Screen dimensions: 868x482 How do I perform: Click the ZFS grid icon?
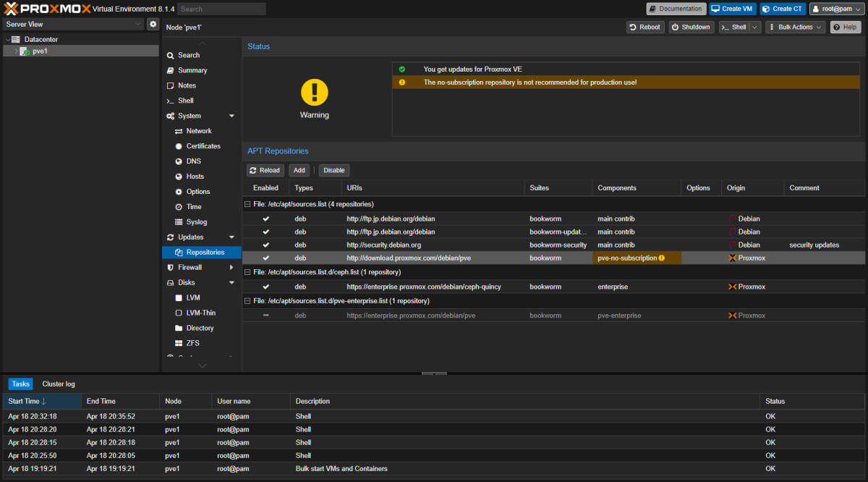pyautogui.click(x=179, y=344)
